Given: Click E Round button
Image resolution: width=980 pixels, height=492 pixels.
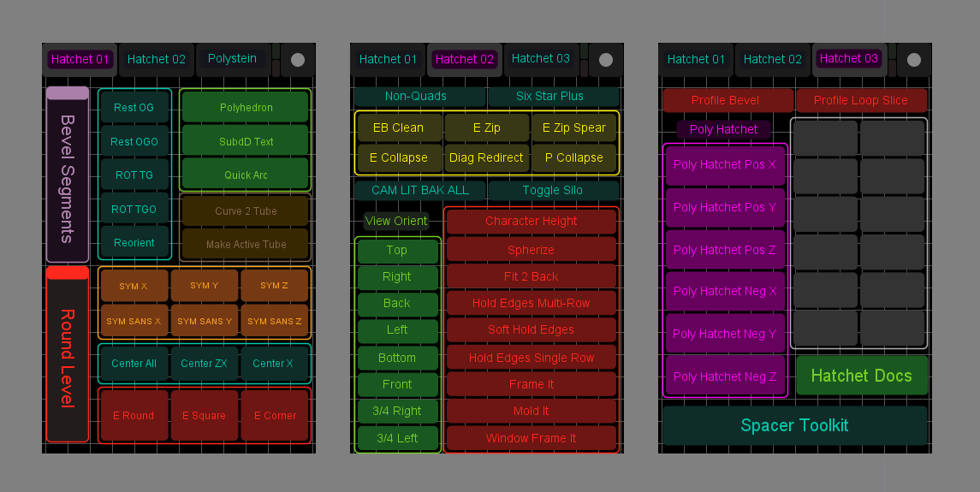Looking at the screenshot, I should (x=134, y=416).
